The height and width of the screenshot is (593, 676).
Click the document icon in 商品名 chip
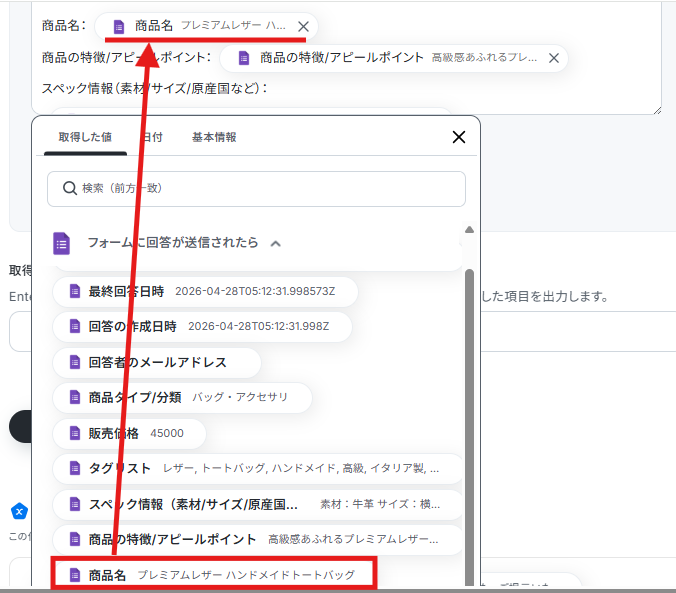click(119, 27)
